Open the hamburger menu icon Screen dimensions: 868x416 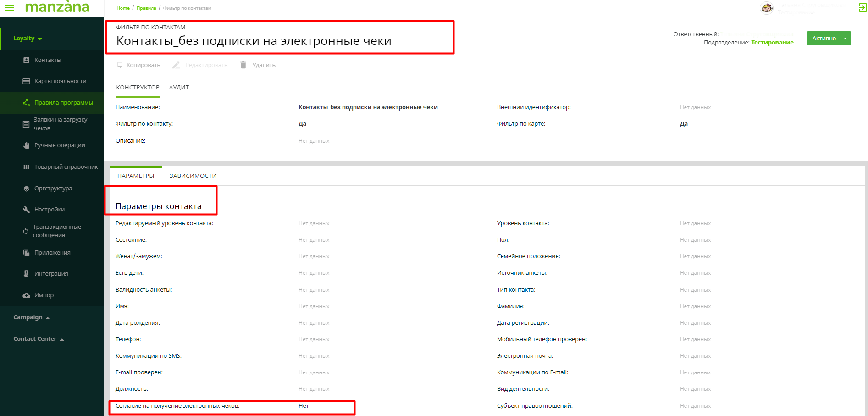tap(9, 8)
